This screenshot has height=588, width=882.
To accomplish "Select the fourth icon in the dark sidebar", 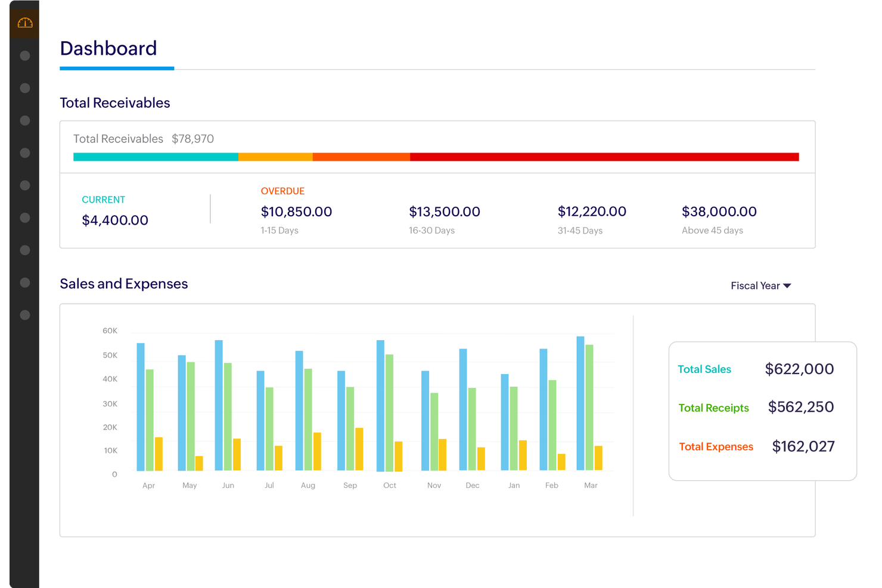I will coord(24,153).
